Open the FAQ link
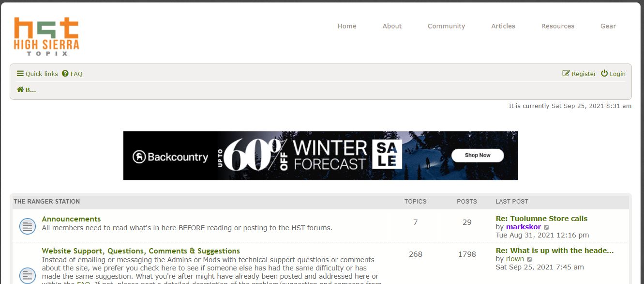 72,74
